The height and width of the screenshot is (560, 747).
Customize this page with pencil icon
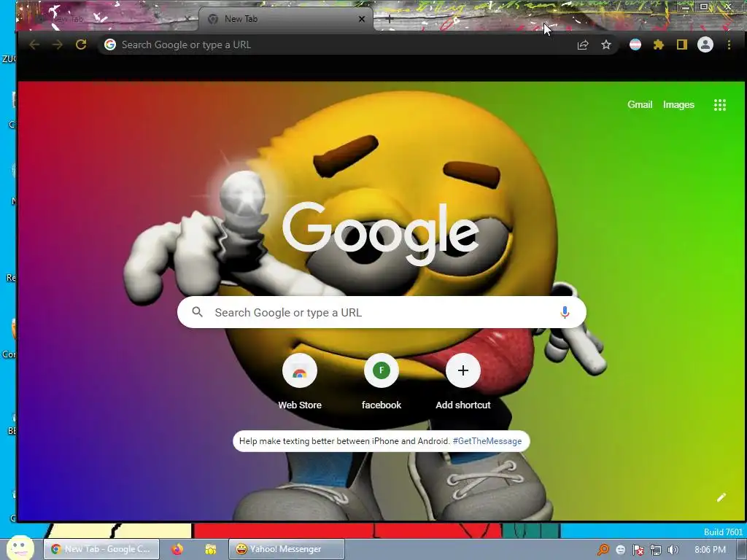(721, 497)
